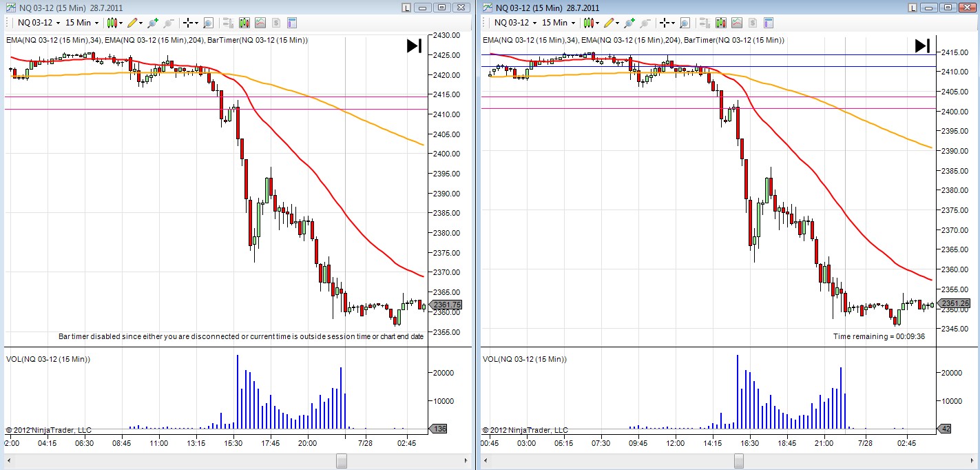The image size is (980, 470).
Task: Select the pencil drawing tools in right window
Action: coord(609,23)
